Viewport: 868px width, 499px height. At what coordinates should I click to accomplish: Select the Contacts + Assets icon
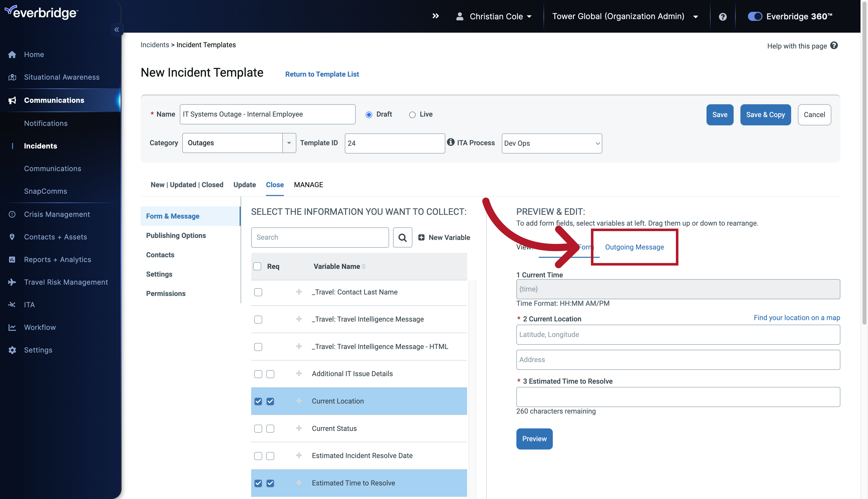(12, 236)
